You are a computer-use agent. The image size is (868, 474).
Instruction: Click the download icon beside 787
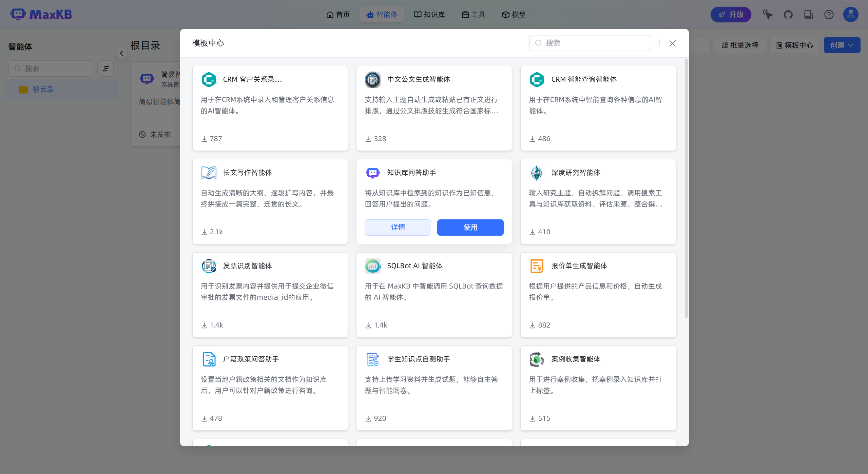click(x=204, y=139)
